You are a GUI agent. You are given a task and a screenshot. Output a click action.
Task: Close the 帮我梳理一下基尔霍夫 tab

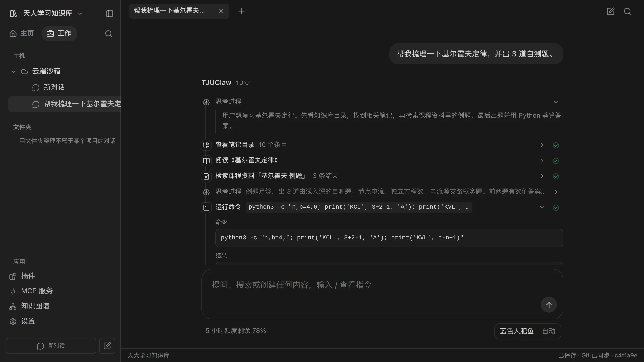tap(221, 11)
